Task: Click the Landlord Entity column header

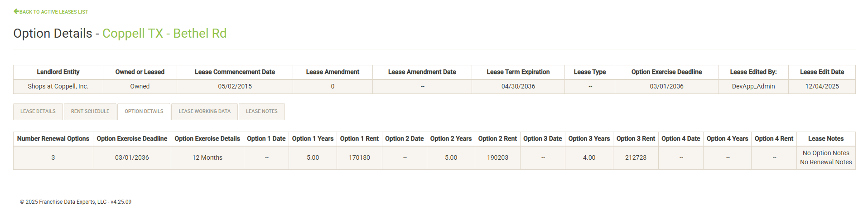Action: pos(58,72)
